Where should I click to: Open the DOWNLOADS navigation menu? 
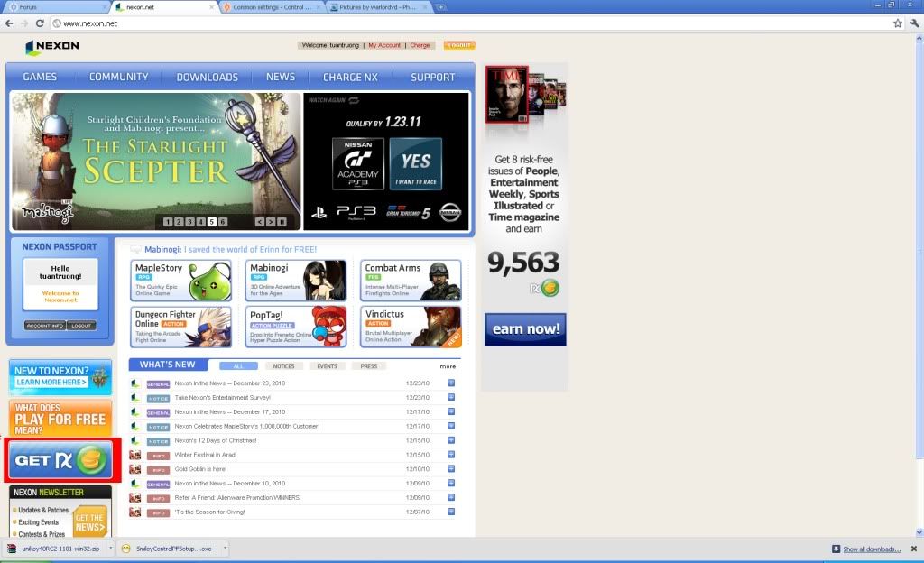[x=208, y=78]
